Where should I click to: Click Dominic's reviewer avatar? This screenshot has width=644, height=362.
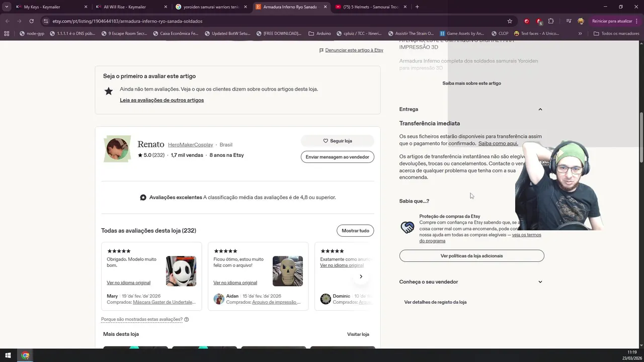326,299
